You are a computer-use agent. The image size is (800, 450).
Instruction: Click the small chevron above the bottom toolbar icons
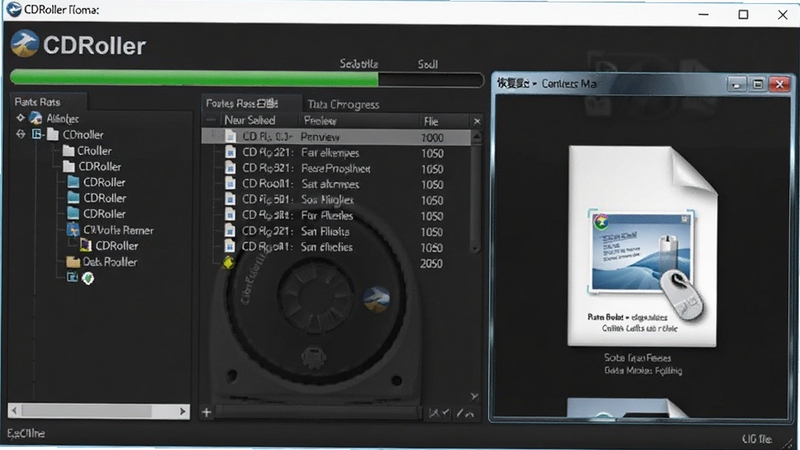point(474,396)
